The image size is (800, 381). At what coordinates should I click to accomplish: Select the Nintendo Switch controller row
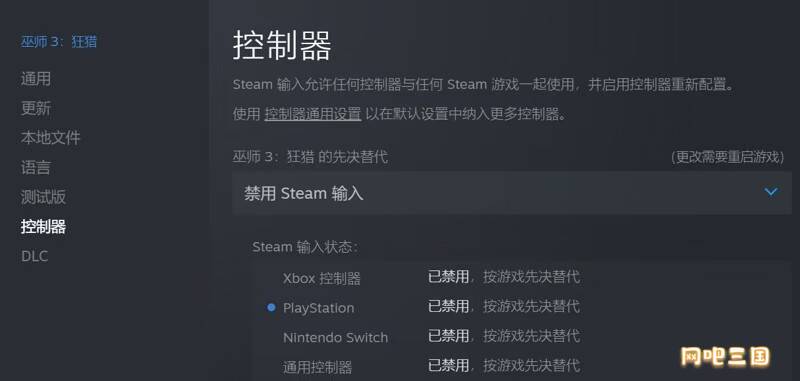coord(520,337)
